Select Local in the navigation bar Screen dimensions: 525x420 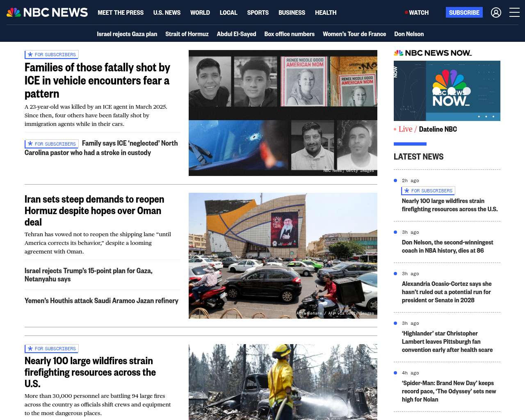pos(228,13)
